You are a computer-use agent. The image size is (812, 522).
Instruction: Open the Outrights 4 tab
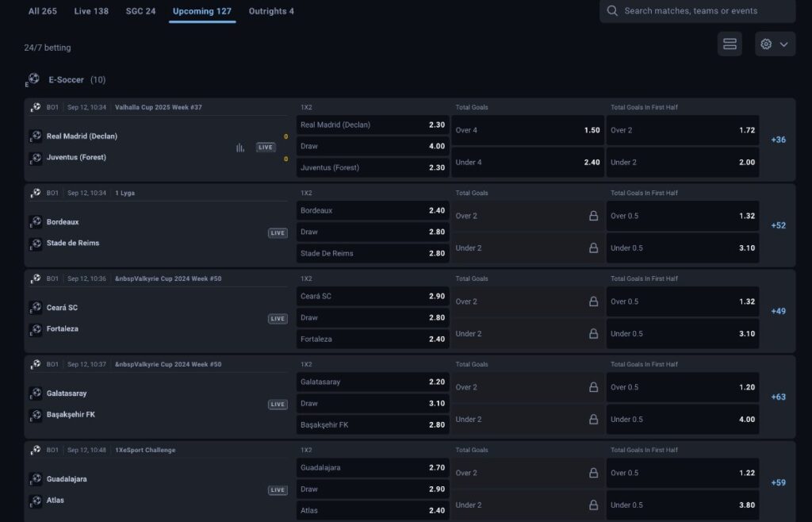pos(271,11)
